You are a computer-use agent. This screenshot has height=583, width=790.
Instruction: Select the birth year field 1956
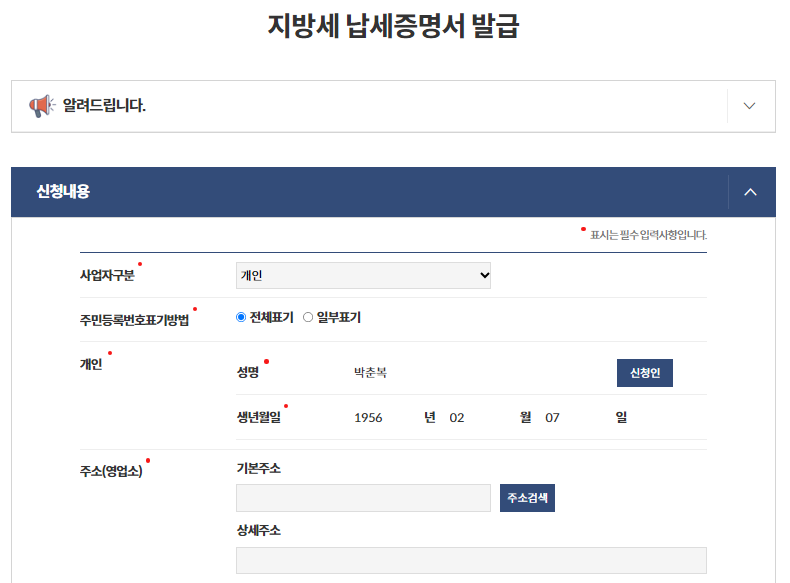(369, 418)
